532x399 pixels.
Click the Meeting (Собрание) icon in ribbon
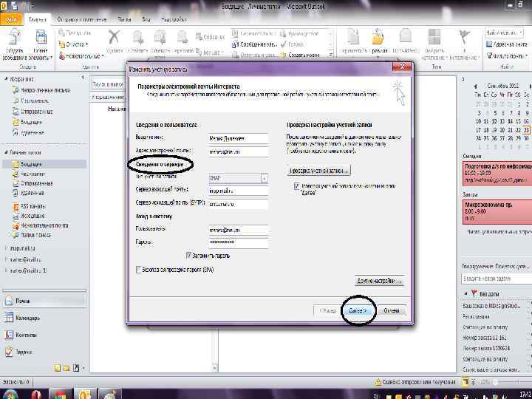click(x=211, y=37)
